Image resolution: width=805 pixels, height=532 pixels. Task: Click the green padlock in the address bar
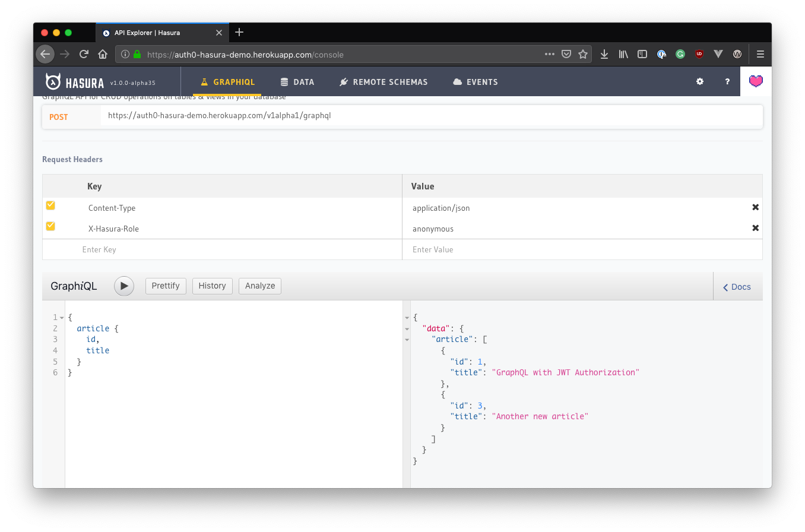coord(137,55)
